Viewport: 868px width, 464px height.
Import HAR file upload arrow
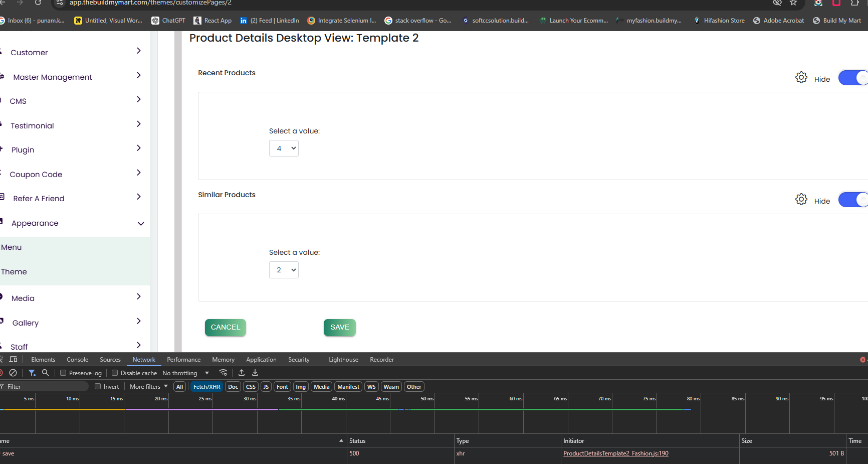coord(242,373)
